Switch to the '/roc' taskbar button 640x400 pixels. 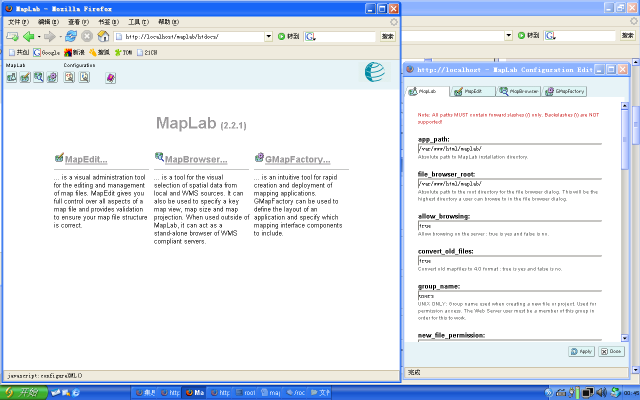(296, 393)
